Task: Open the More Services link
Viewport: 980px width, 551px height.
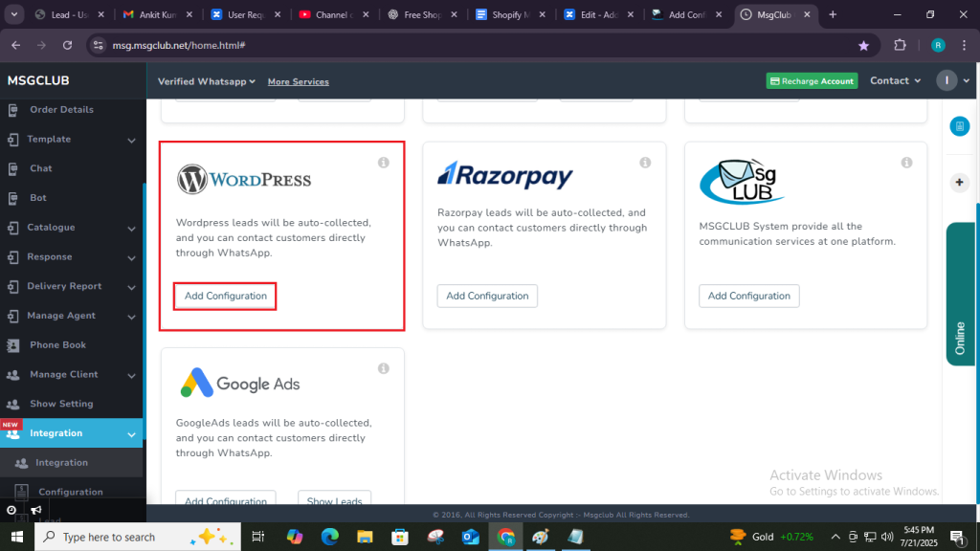Action: click(x=299, y=82)
